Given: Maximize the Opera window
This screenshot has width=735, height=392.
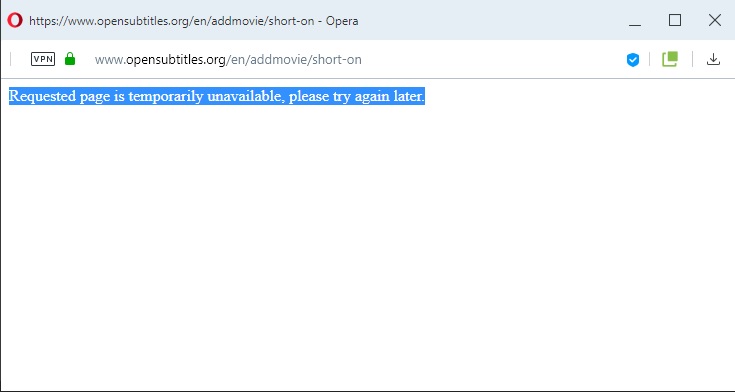Looking at the screenshot, I should pos(675,20).
